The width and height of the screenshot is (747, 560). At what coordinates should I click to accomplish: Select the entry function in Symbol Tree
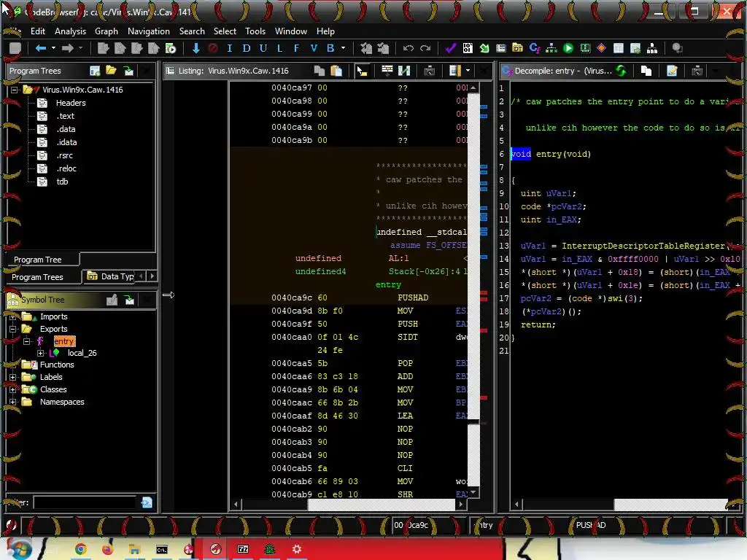64,341
